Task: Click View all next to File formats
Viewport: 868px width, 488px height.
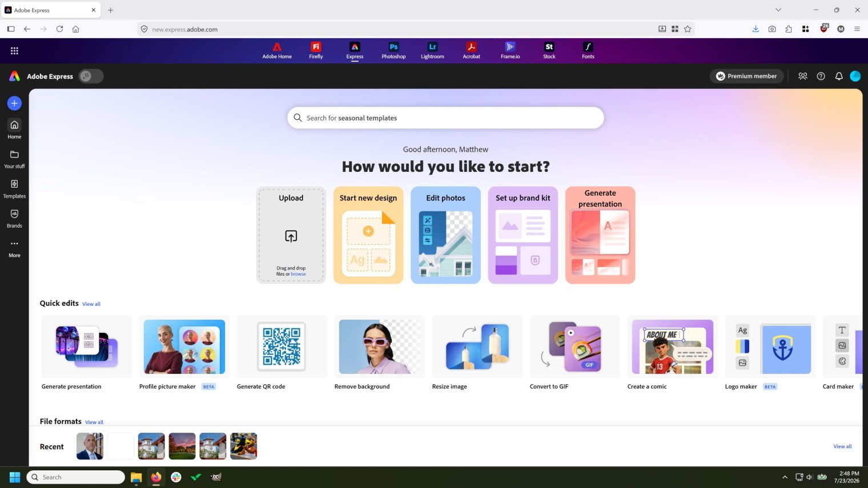Action: tap(94, 422)
